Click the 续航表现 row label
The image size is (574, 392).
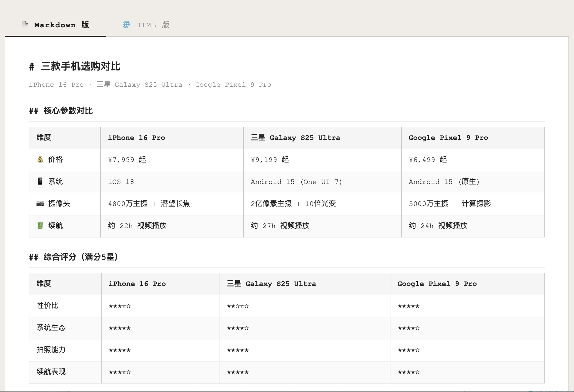(51, 372)
